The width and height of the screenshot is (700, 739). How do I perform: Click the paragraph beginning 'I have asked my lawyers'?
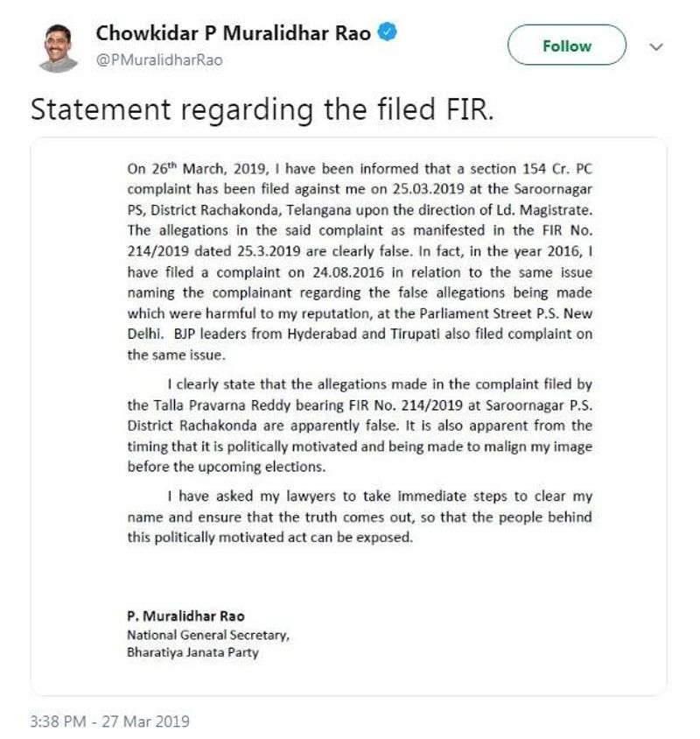tap(360, 517)
